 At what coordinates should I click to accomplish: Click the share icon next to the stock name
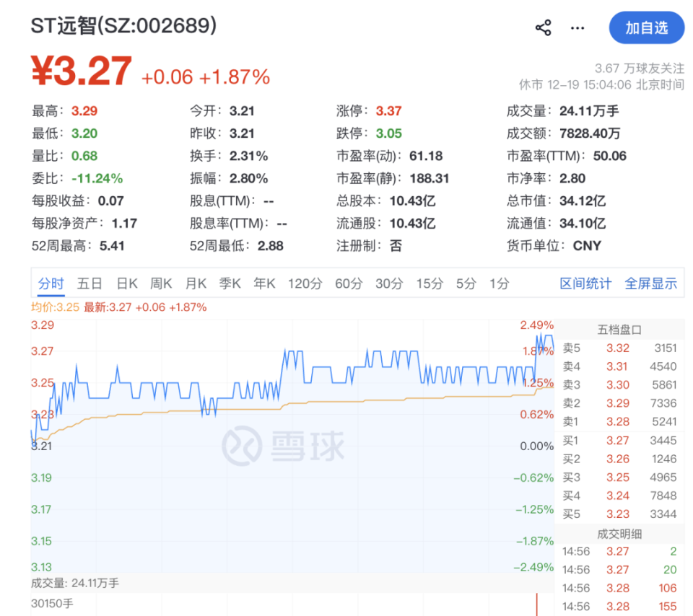pyautogui.click(x=544, y=27)
